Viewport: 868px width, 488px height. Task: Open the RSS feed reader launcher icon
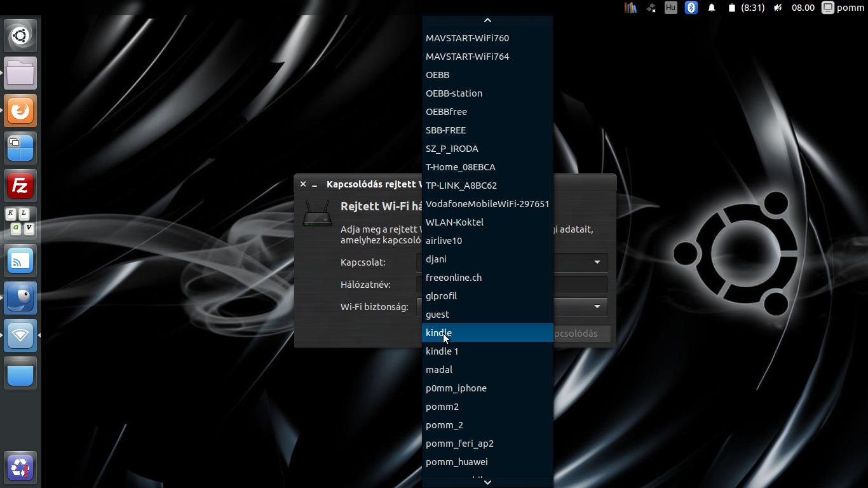coord(20,261)
